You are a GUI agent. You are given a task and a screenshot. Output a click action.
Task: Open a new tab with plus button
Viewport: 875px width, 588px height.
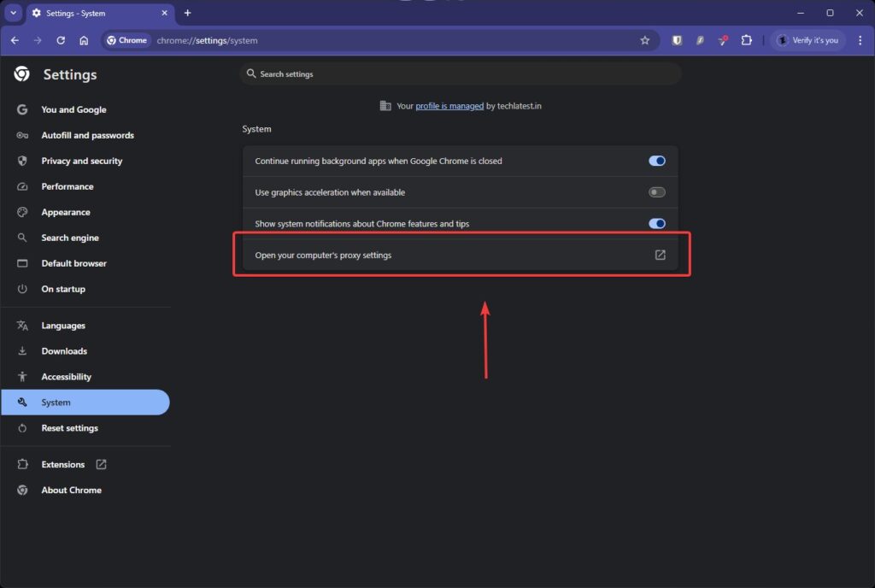click(187, 13)
